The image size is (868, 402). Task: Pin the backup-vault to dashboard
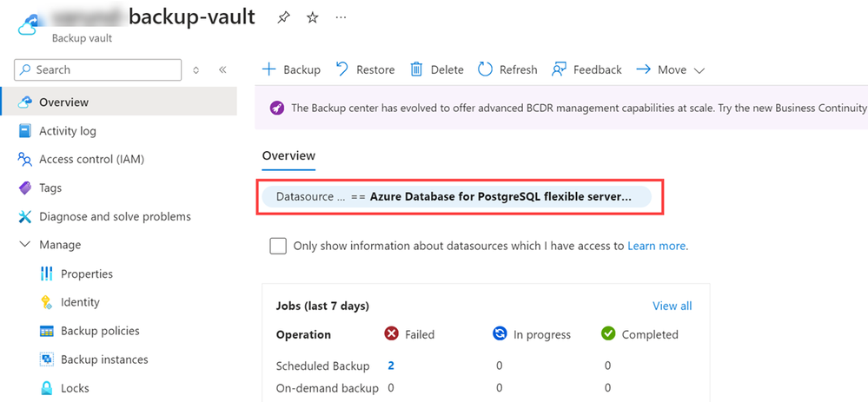pyautogui.click(x=283, y=17)
